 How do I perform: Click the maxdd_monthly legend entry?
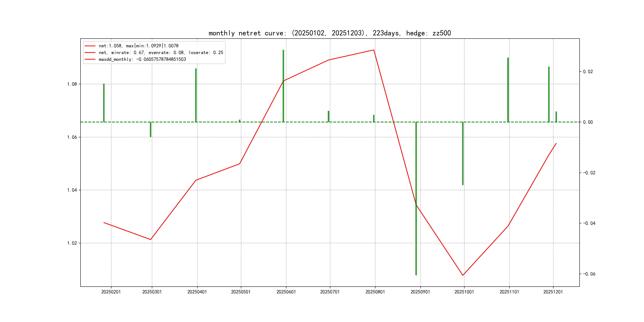(x=142, y=59)
